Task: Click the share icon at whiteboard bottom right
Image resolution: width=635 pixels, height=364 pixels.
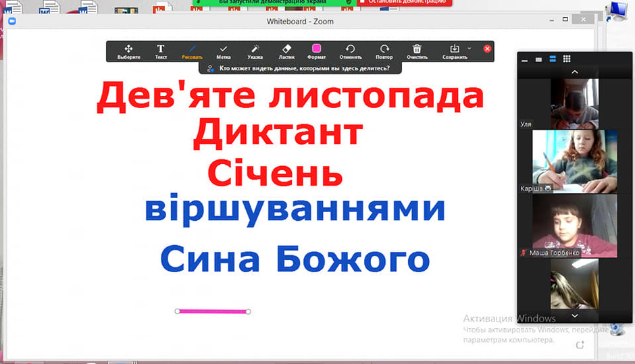Action: [580, 345]
